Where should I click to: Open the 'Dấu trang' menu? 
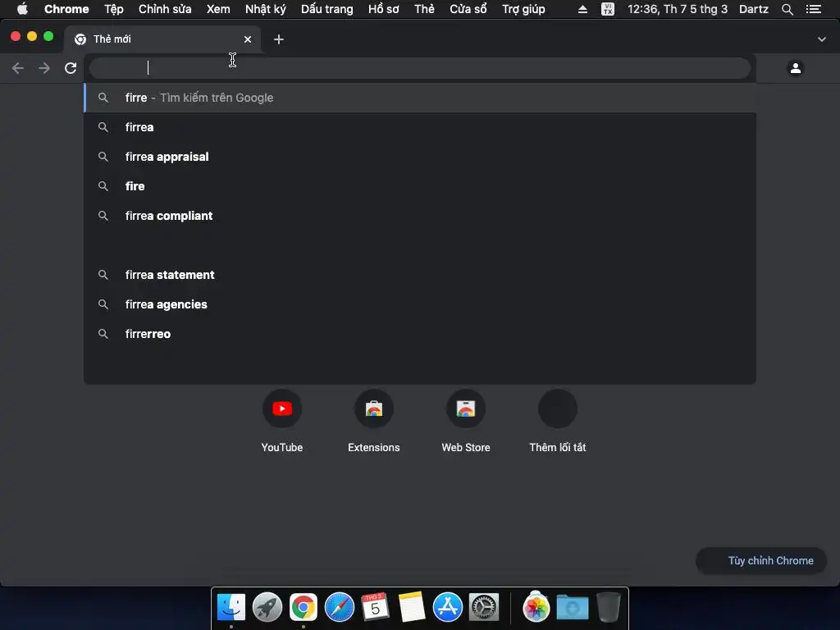(x=326, y=9)
